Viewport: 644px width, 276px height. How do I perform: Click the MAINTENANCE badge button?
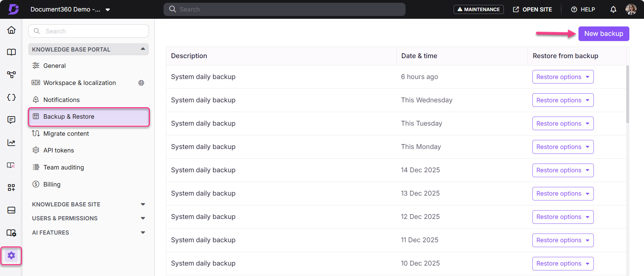tap(478, 9)
